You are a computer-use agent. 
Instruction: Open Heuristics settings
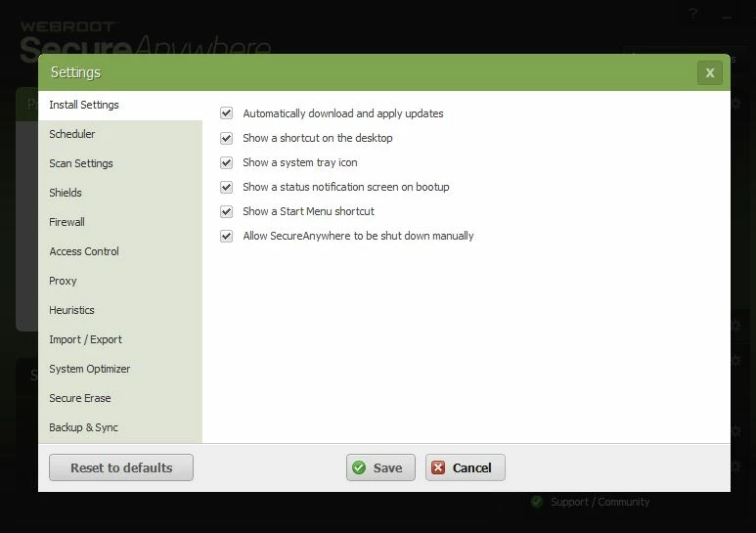120,310
